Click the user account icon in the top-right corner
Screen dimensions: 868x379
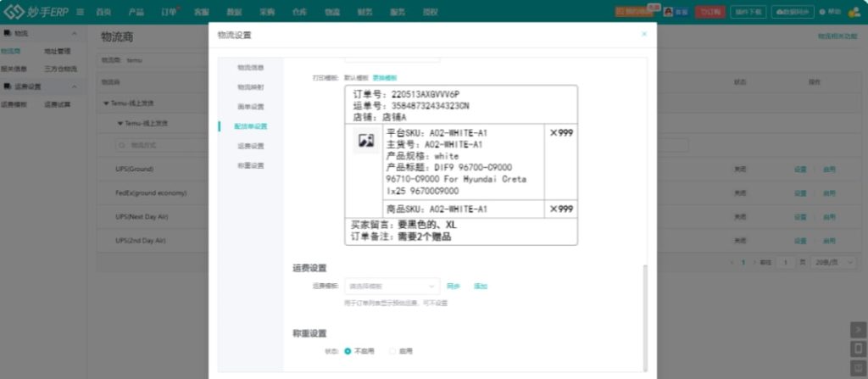pos(854,12)
